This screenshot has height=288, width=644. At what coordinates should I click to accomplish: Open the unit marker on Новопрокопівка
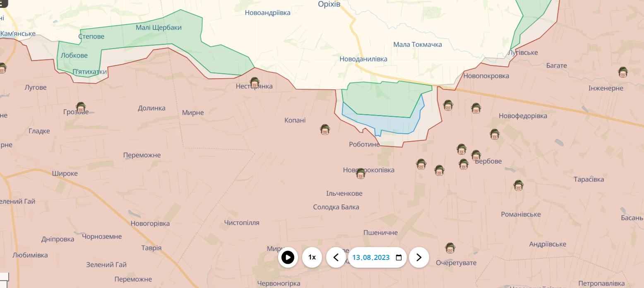click(360, 173)
